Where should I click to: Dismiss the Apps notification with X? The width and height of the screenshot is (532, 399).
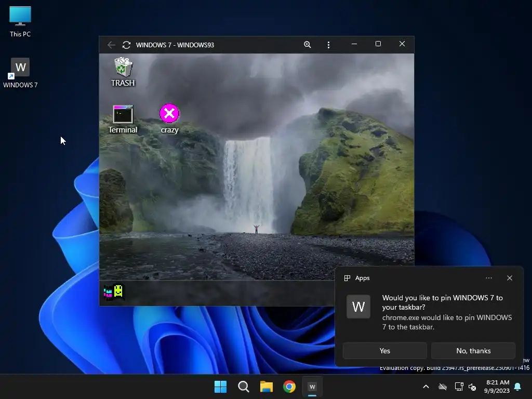click(510, 278)
